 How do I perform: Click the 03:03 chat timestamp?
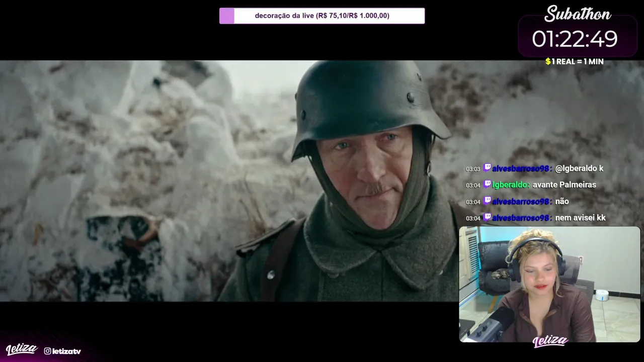pos(473,169)
